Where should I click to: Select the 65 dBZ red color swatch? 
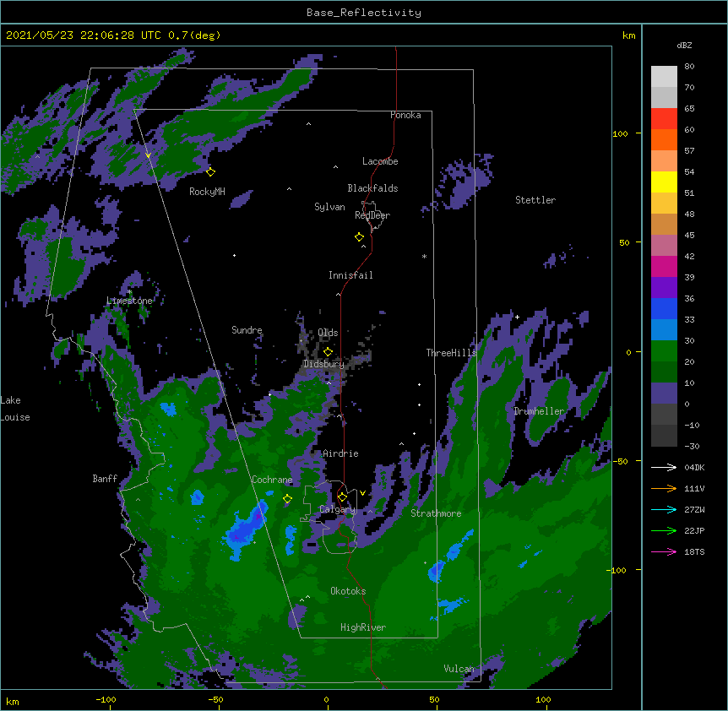(664, 118)
